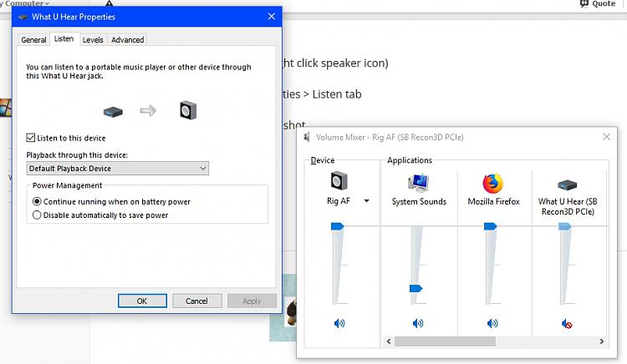
Task: Click the What U Hear volume slider handle
Action: pyautogui.click(x=564, y=227)
